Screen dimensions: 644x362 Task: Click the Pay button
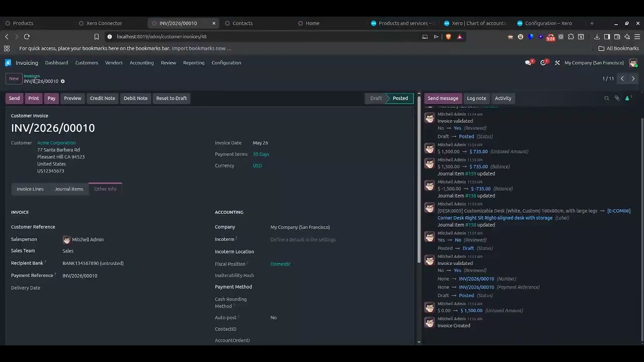51,99
